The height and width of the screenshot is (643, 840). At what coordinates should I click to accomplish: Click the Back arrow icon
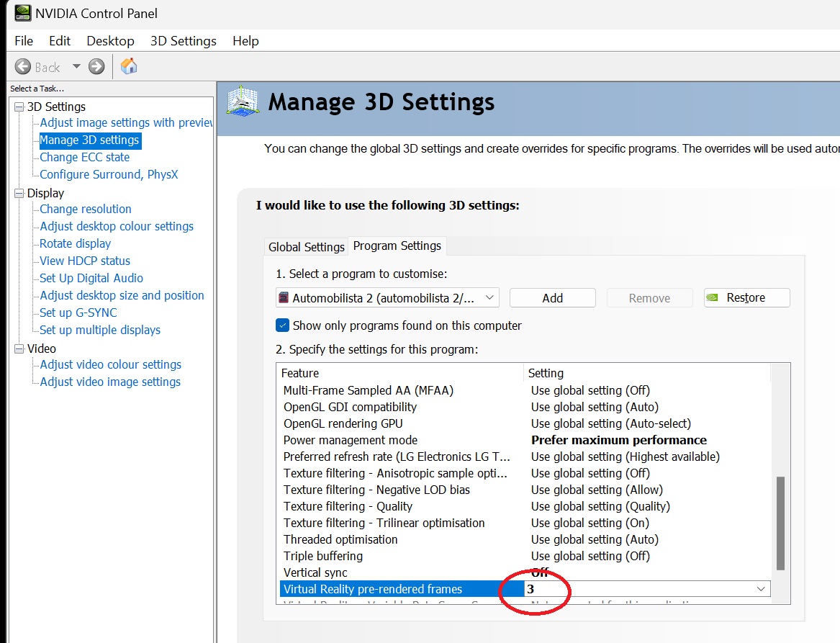[x=23, y=67]
